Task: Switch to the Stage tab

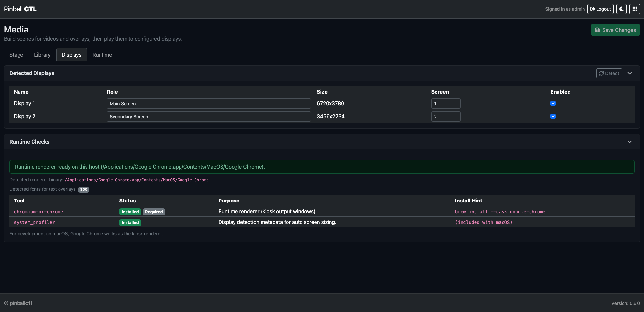Action: pyautogui.click(x=16, y=55)
